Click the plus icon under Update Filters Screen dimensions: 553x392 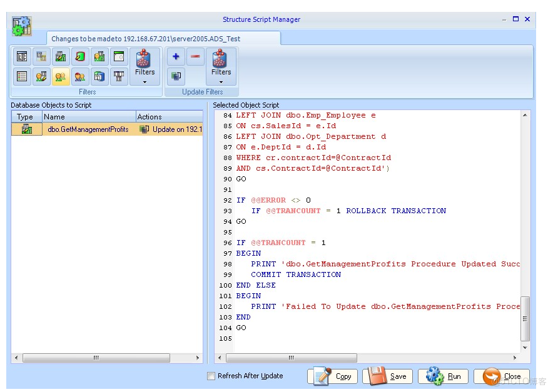point(176,56)
